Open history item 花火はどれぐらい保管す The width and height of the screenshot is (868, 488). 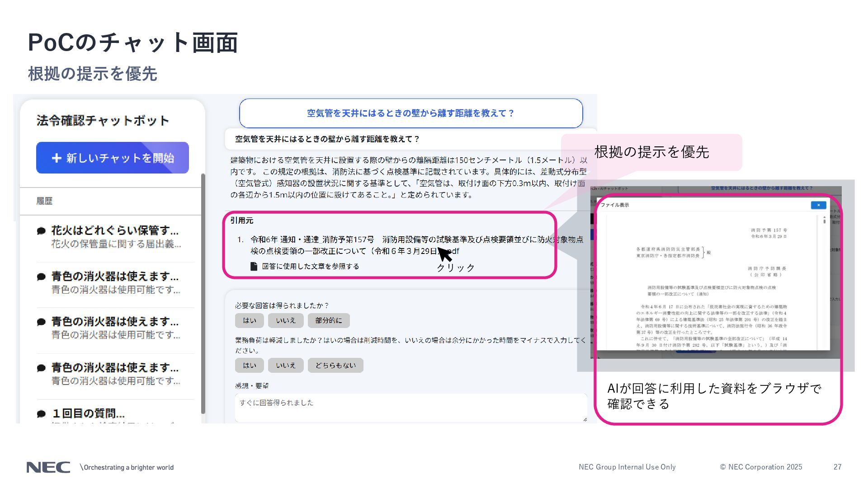(x=115, y=237)
